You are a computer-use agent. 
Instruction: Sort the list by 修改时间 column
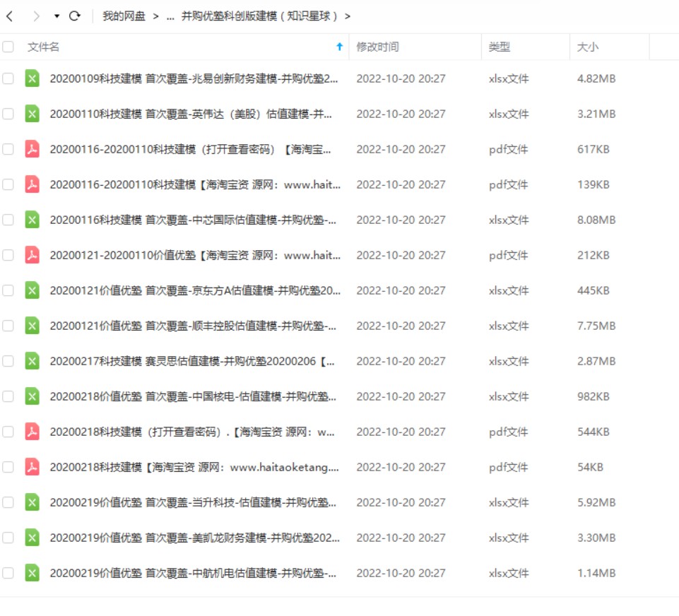pyautogui.click(x=377, y=47)
